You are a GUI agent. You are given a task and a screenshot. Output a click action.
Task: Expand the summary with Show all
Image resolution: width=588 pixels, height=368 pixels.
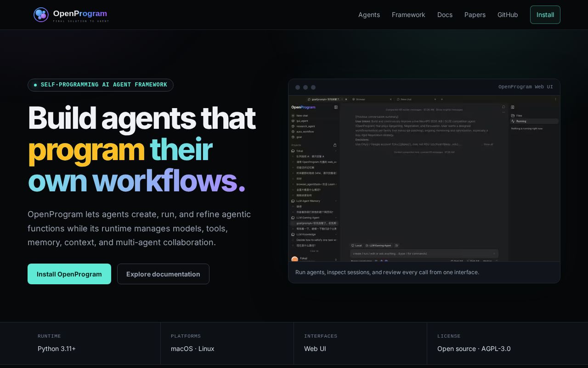coord(488,144)
